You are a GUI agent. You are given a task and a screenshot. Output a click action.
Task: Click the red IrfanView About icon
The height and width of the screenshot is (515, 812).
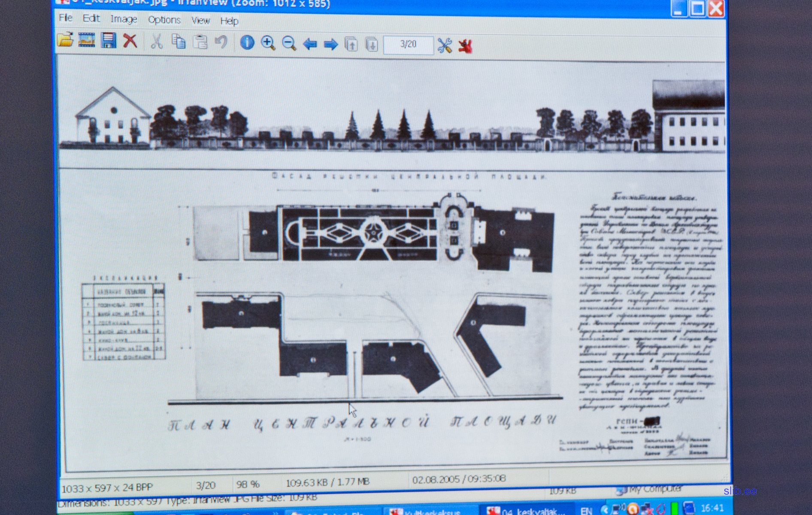(465, 46)
